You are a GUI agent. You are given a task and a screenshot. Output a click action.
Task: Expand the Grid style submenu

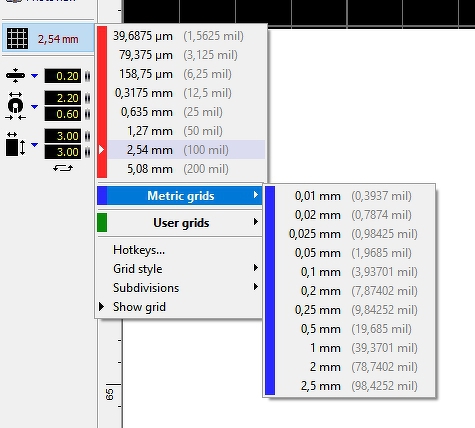point(180,269)
